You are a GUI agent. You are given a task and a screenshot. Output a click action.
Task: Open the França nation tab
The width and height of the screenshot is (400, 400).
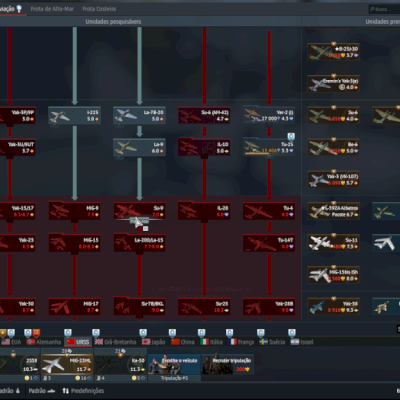pyautogui.click(x=241, y=342)
